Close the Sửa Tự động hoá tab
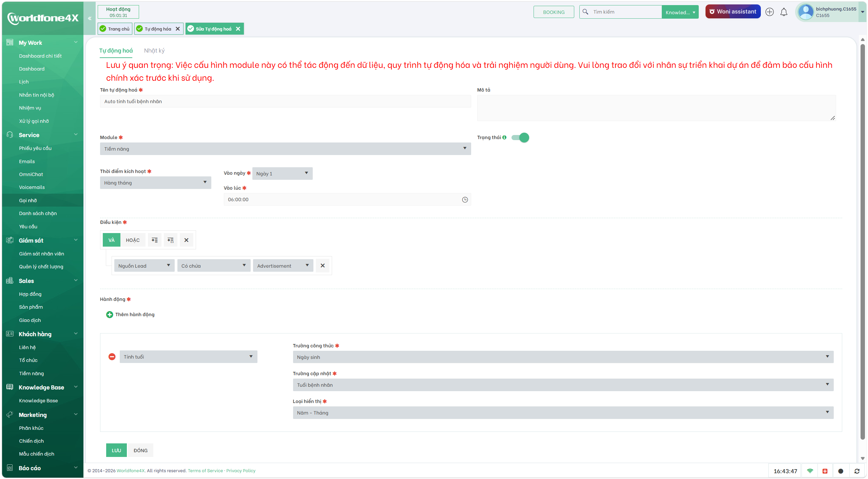This screenshot has height=479, width=868. click(x=238, y=29)
